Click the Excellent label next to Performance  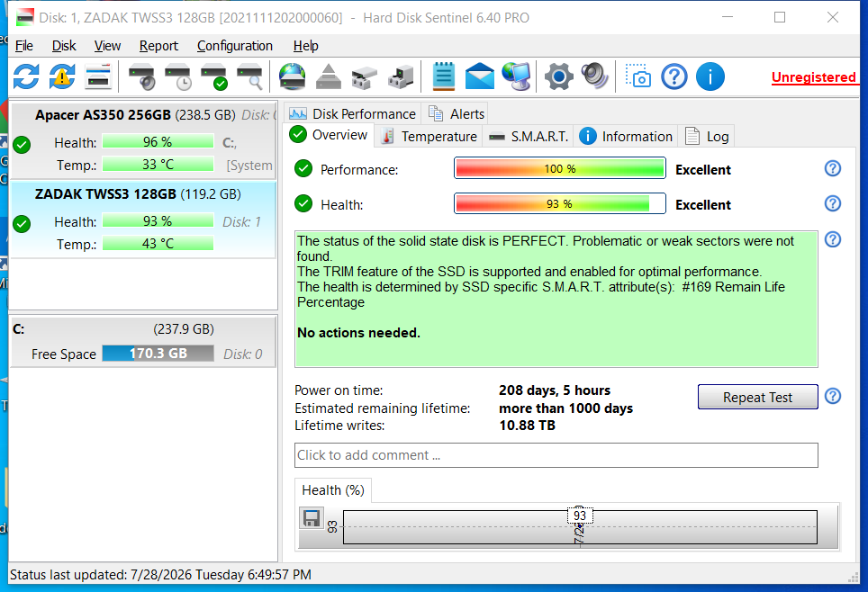pyautogui.click(x=703, y=170)
